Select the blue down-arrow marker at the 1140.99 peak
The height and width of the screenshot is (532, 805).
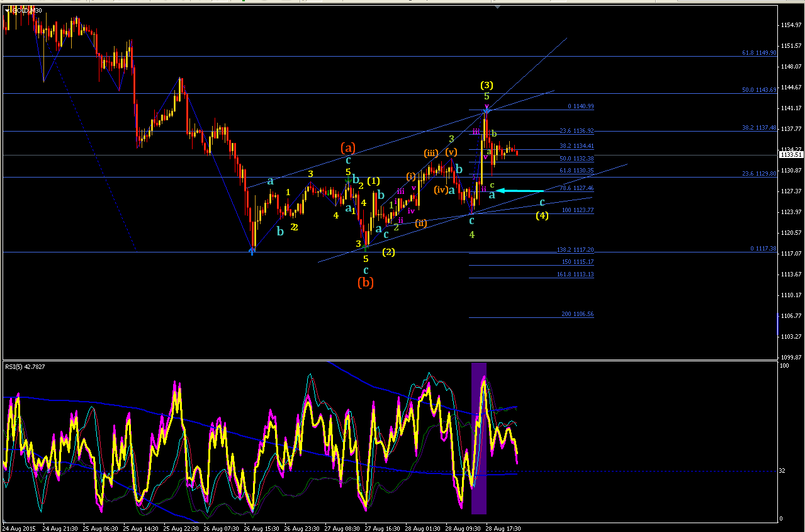coord(487,111)
